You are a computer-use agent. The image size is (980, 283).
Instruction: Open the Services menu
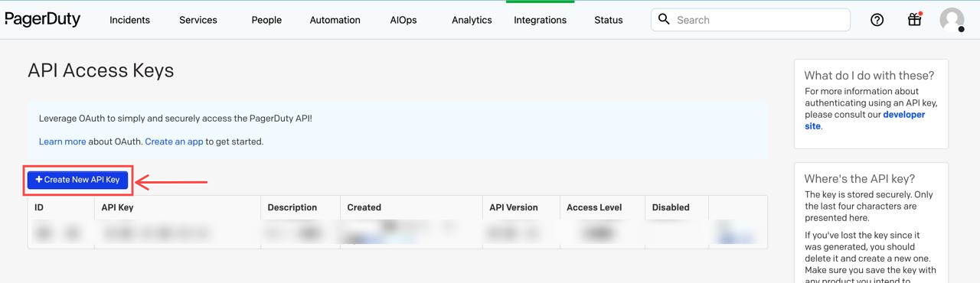(x=198, y=20)
